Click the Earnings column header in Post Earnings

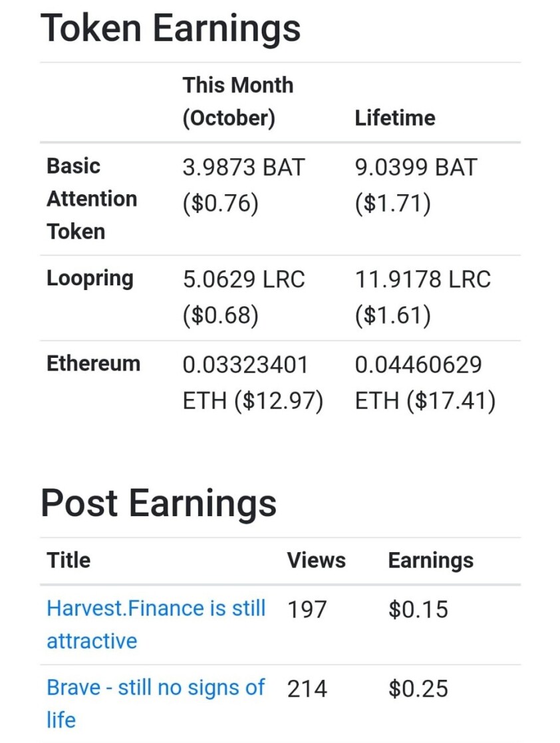(x=431, y=561)
